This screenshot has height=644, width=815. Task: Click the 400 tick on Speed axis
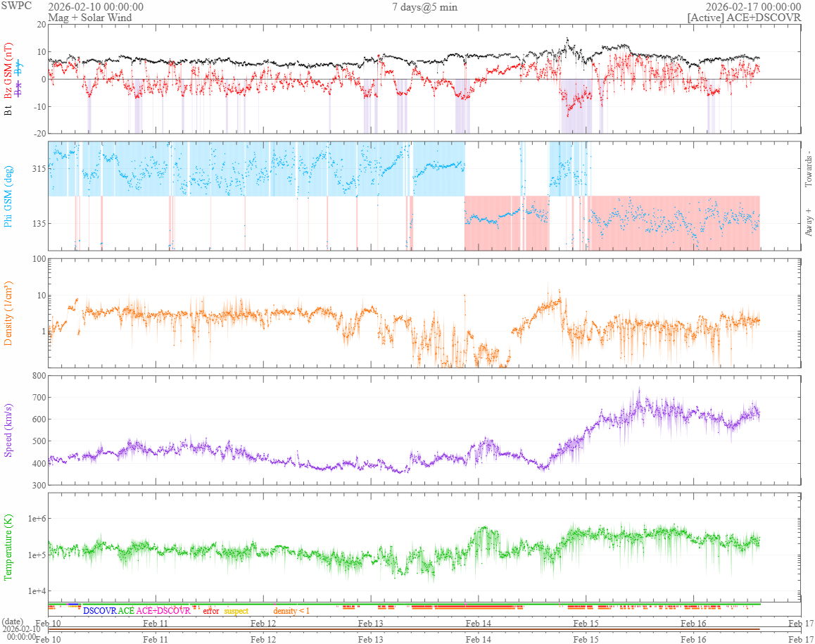39,464
